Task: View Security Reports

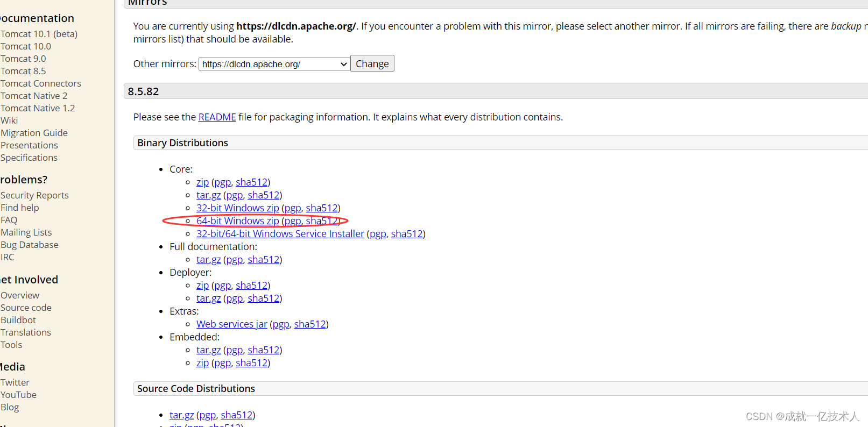Action: point(34,195)
